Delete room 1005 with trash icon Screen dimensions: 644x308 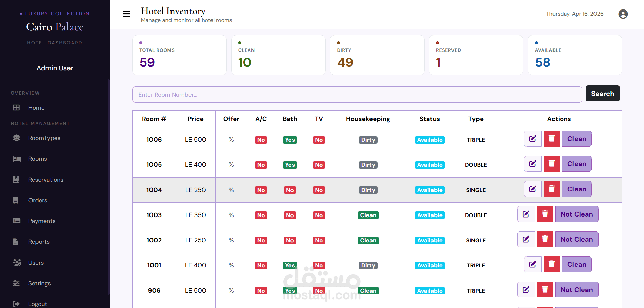tap(552, 164)
